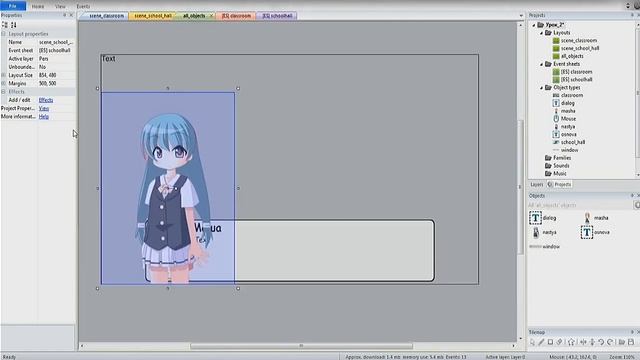Switch to scene_school_hall layout tab

[x=153, y=16]
